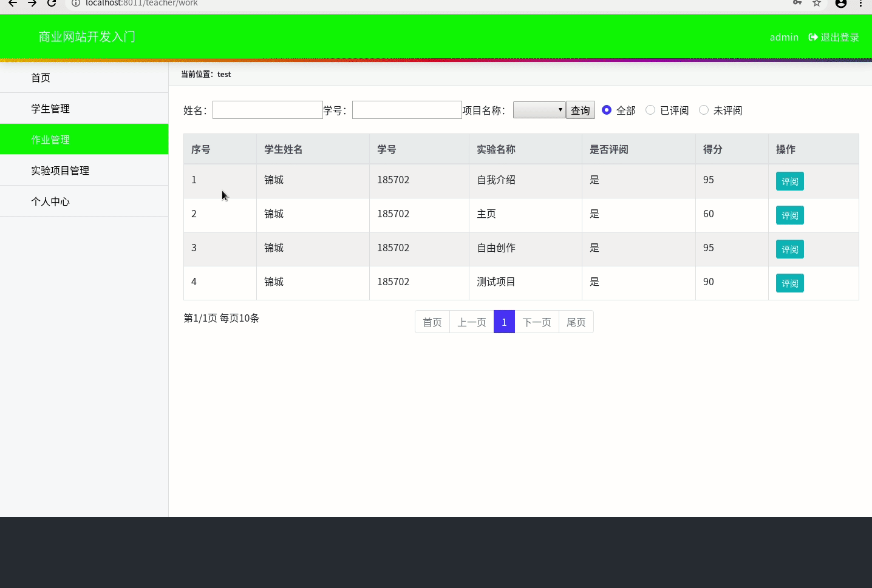Image resolution: width=872 pixels, height=588 pixels.
Task: Click the 姓名 input field
Action: tap(267, 110)
